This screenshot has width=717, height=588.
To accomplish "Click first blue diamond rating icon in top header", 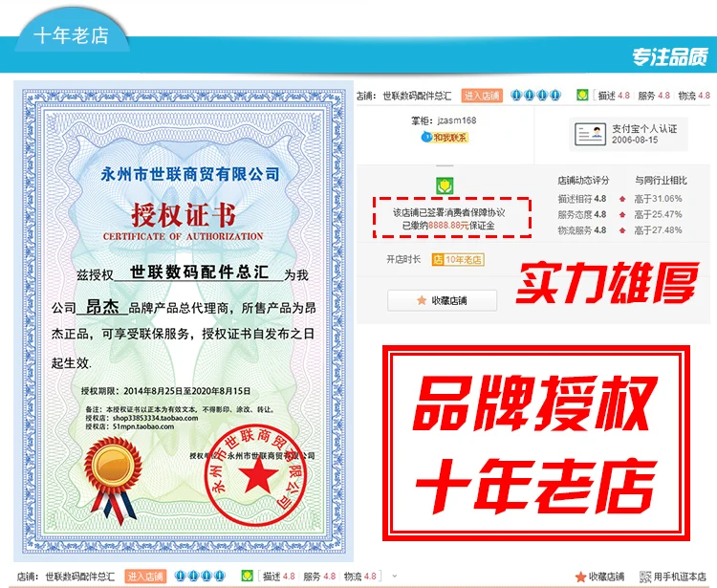I will click(516, 95).
